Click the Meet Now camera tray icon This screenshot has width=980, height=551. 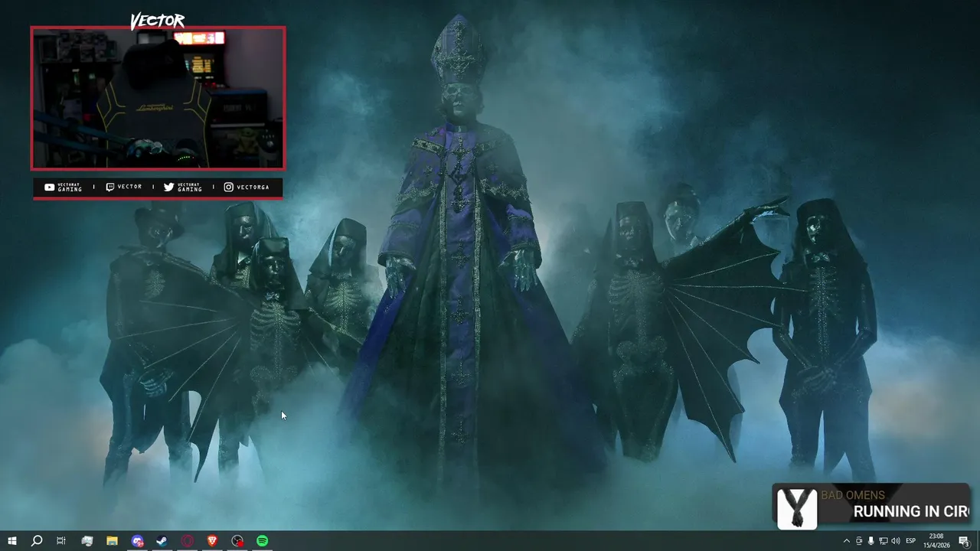coord(858,541)
